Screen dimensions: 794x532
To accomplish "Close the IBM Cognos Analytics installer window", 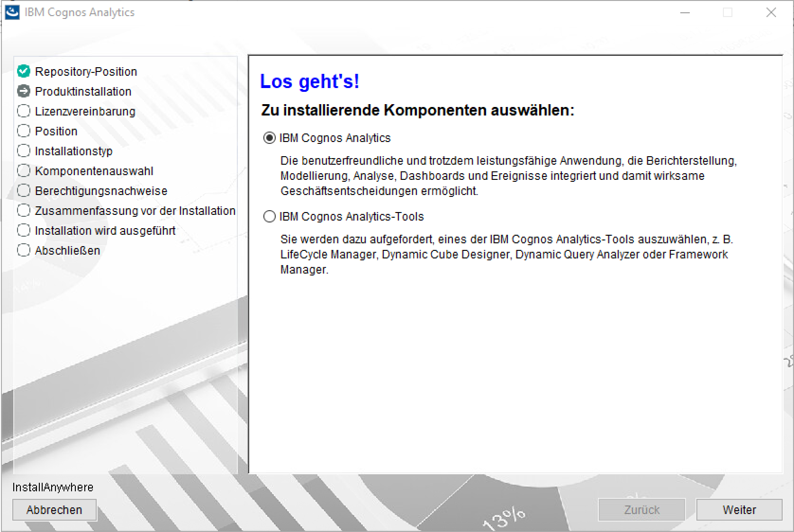I will tap(771, 13).
